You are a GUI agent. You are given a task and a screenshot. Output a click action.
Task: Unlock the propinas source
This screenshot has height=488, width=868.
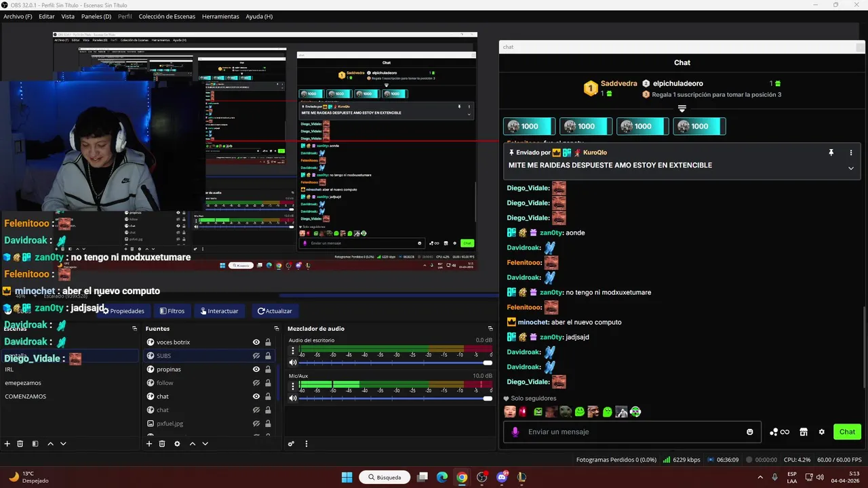tap(268, 369)
